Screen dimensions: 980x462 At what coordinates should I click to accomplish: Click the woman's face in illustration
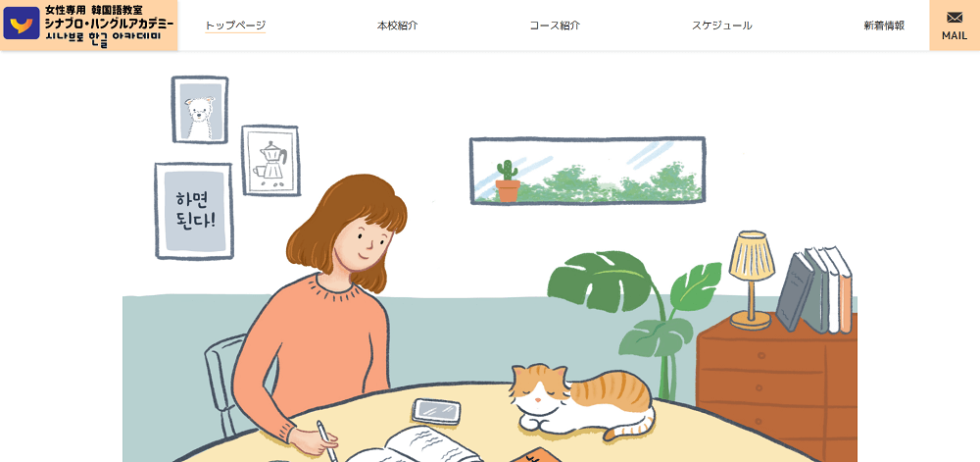coord(367,245)
